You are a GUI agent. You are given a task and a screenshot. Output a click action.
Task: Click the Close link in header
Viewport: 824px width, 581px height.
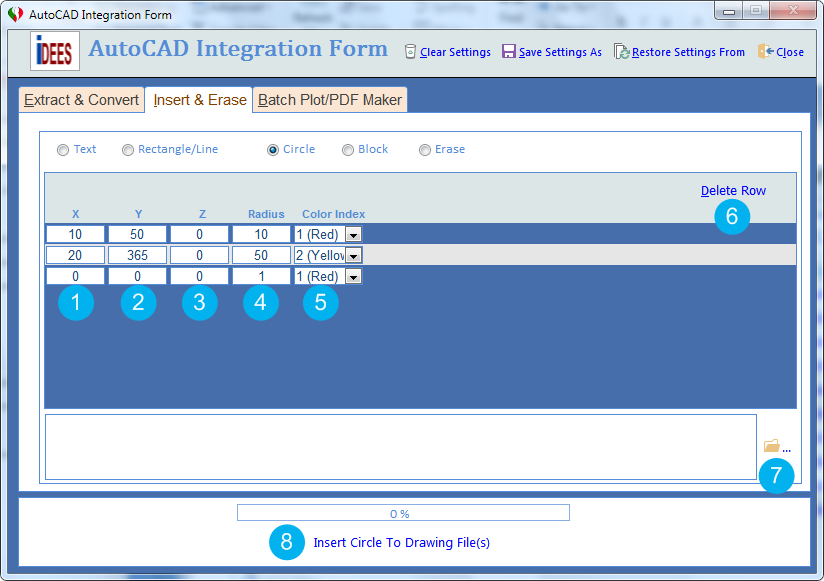pos(790,52)
